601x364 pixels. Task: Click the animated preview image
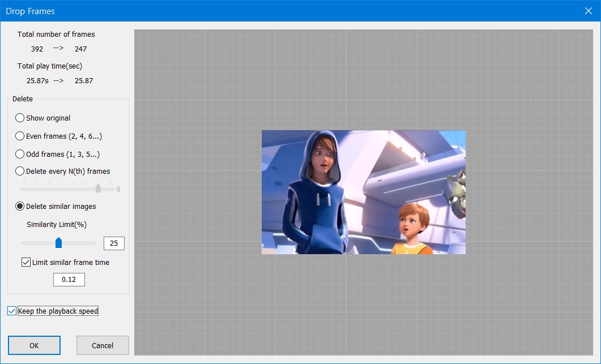(x=363, y=192)
